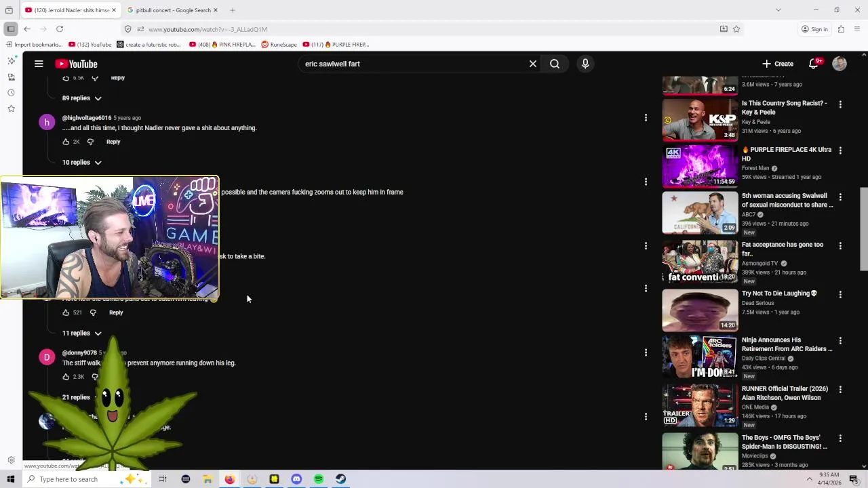Dislike the highvoltage6016 comment
Viewport: 868px width, 488px height.
pyautogui.click(x=90, y=142)
